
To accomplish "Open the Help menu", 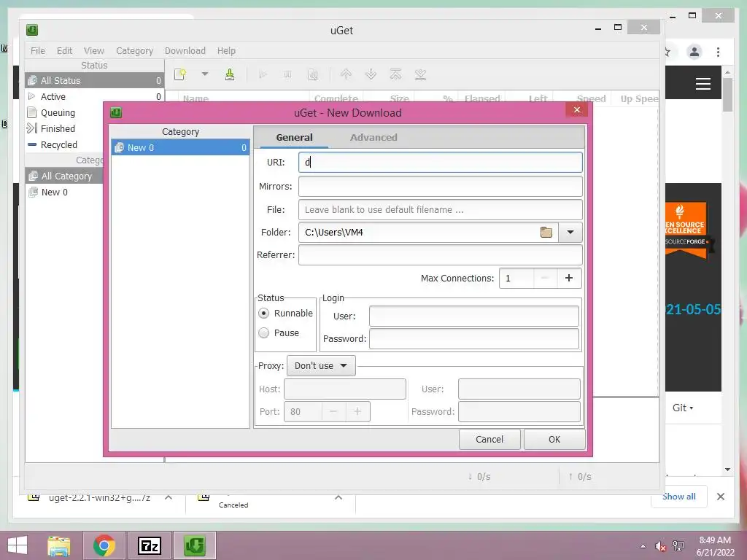I will (x=226, y=51).
